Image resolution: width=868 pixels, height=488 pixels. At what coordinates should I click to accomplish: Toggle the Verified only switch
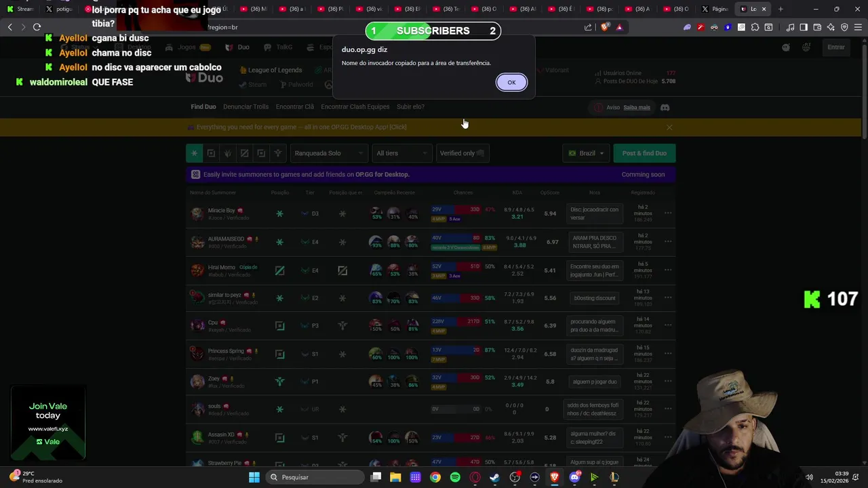[462, 153]
